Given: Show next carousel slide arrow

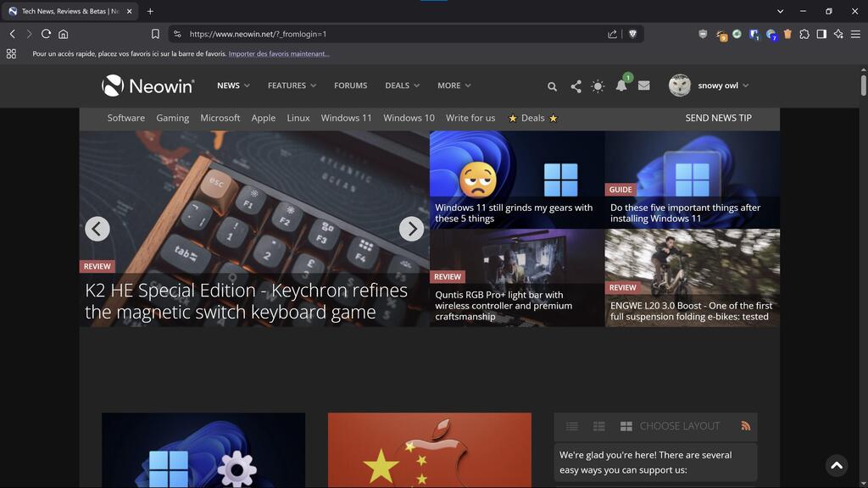Looking at the screenshot, I should click(411, 229).
